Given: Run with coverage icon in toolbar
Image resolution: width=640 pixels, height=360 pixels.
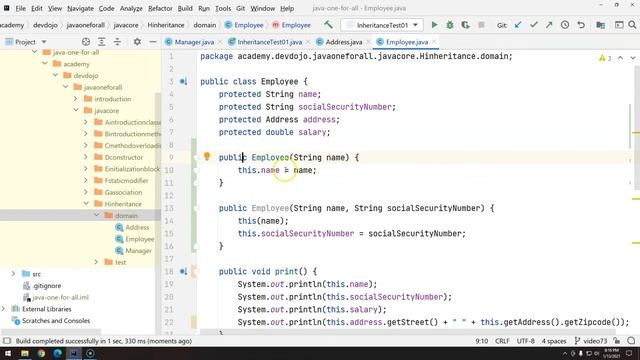Looking at the screenshot, I should click(x=465, y=25).
